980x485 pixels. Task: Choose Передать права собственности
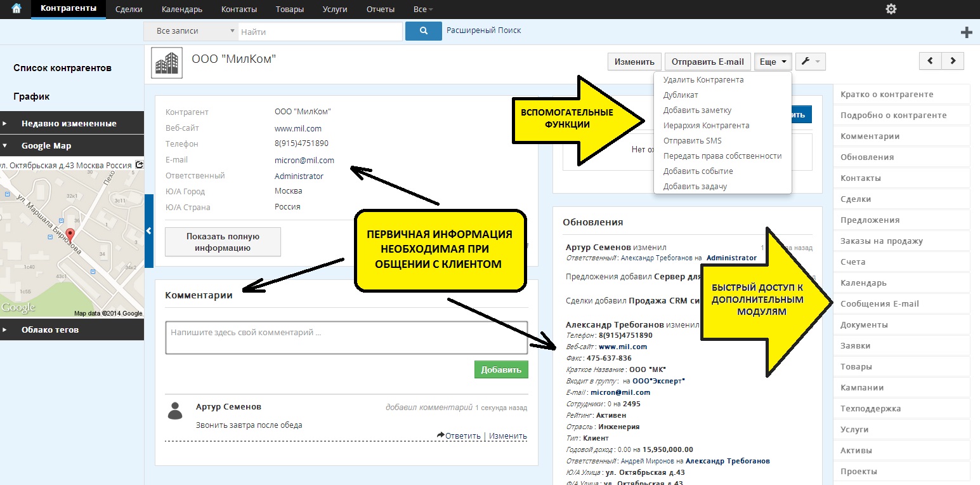[722, 156]
